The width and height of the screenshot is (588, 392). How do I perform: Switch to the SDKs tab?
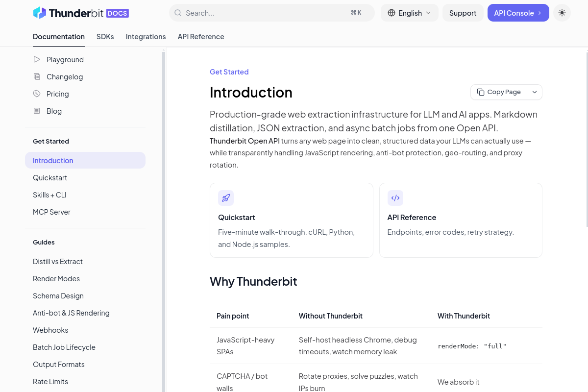tap(105, 37)
